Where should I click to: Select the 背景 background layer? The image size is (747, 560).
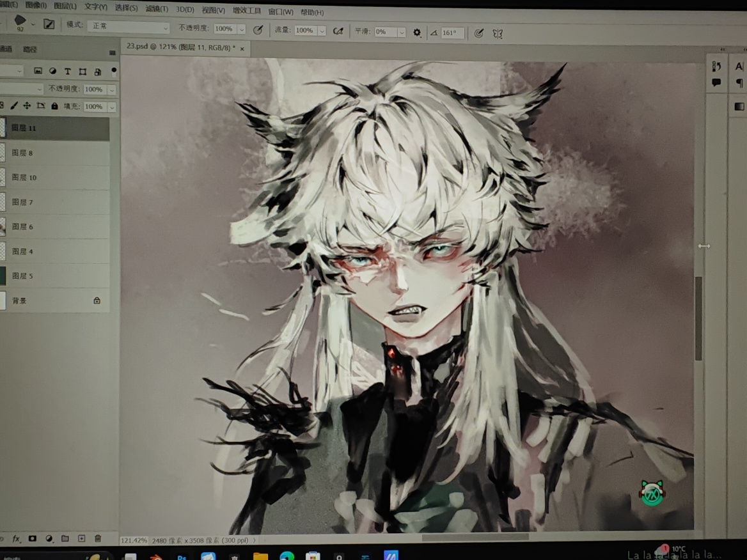coord(55,300)
